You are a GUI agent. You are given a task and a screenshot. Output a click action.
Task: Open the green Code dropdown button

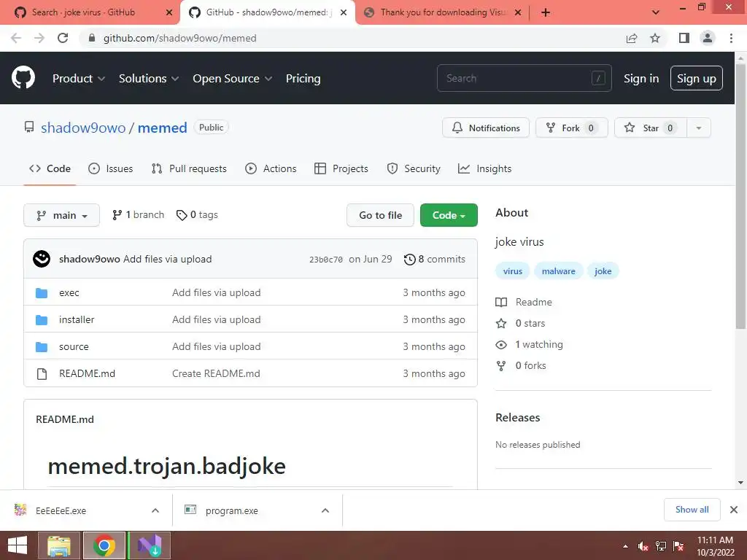[449, 215]
